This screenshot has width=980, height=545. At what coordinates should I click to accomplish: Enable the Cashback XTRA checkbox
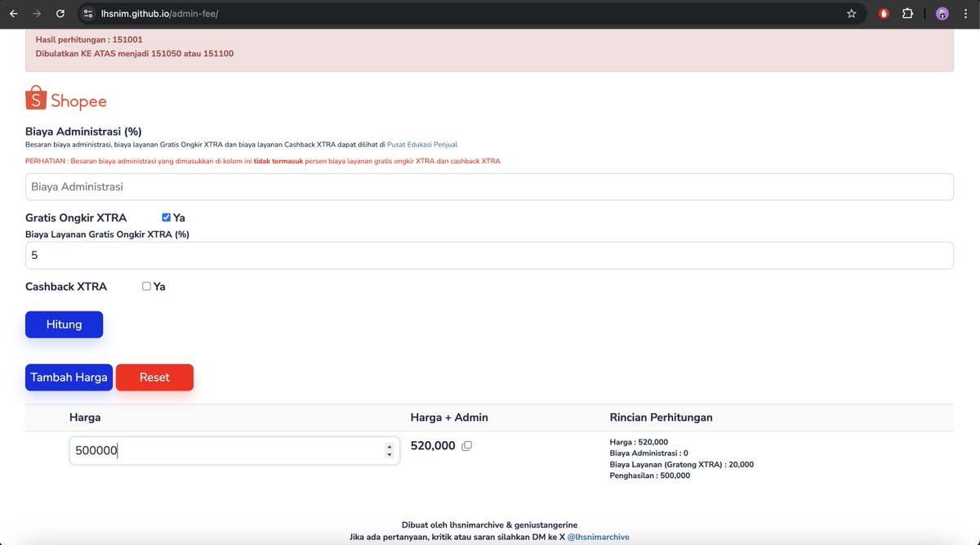pyautogui.click(x=146, y=286)
